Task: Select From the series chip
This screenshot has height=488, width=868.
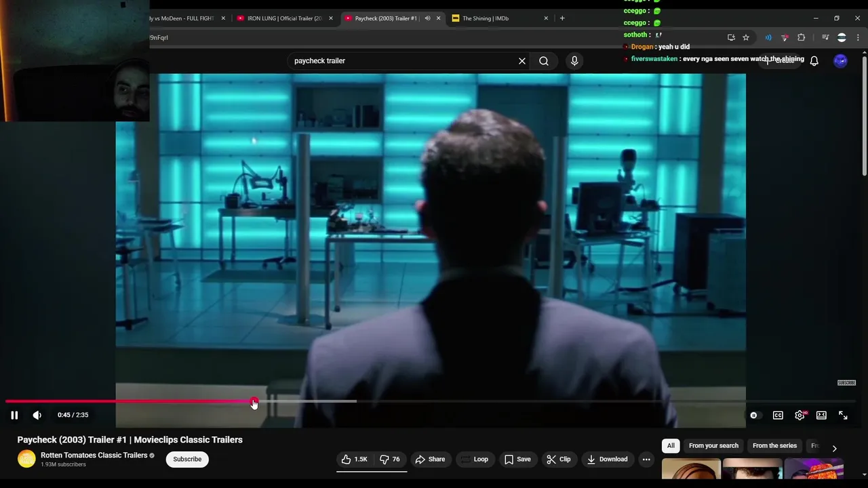Action: pyautogui.click(x=774, y=446)
